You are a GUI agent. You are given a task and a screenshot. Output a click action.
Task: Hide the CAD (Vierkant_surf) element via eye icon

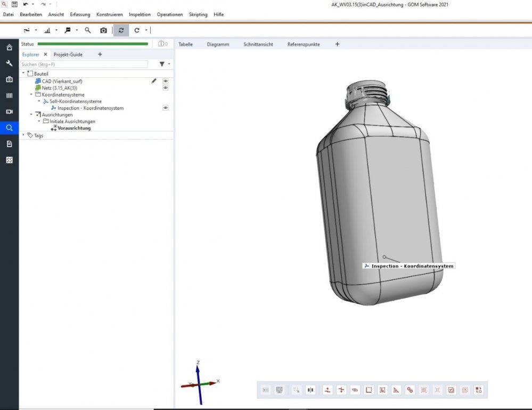pyautogui.click(x=166, y=81)
